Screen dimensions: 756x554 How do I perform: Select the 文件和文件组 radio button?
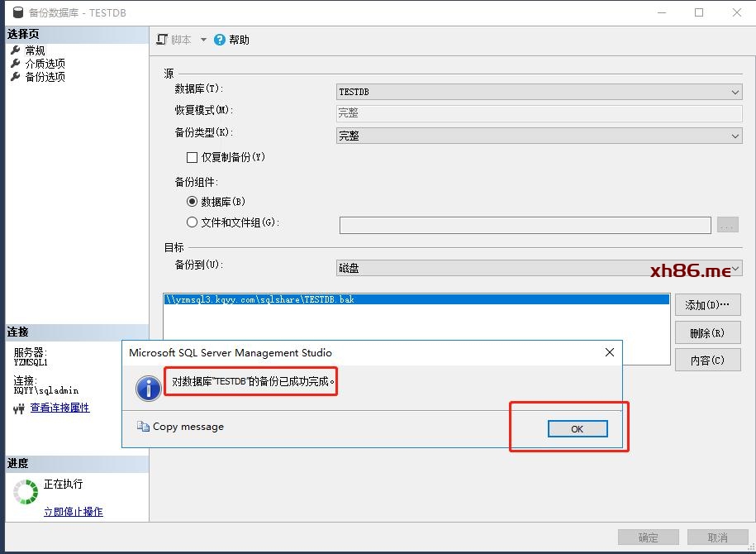coord(193,222)
